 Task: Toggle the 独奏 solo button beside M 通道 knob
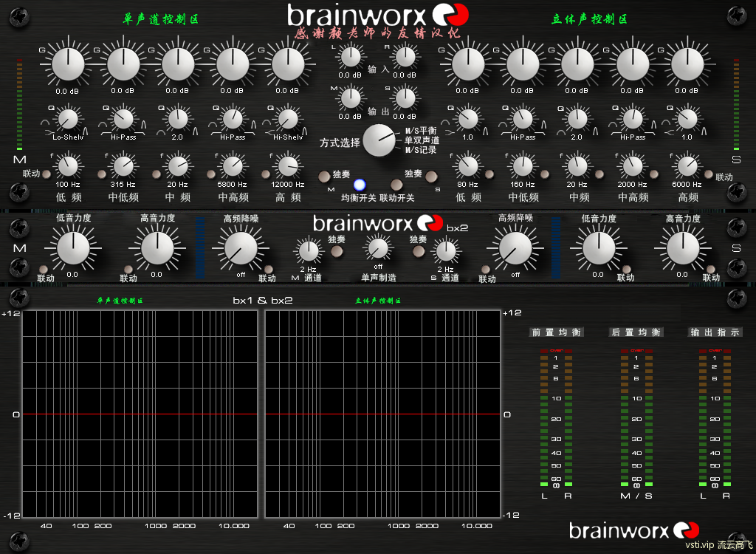[337, 251]
